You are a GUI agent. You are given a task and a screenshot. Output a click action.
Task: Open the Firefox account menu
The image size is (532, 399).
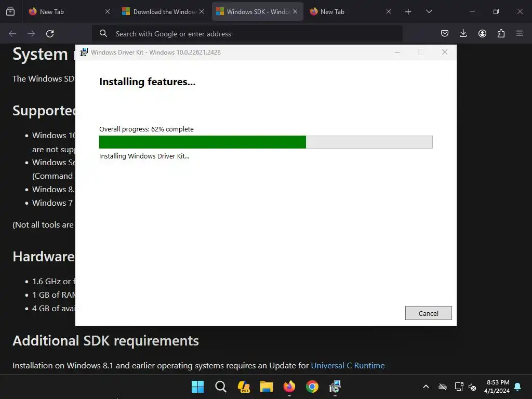[x=482, y=33]
